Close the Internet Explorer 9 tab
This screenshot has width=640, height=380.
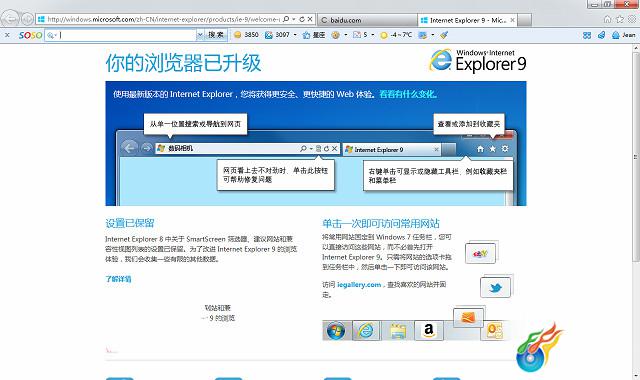pos(512,20)
